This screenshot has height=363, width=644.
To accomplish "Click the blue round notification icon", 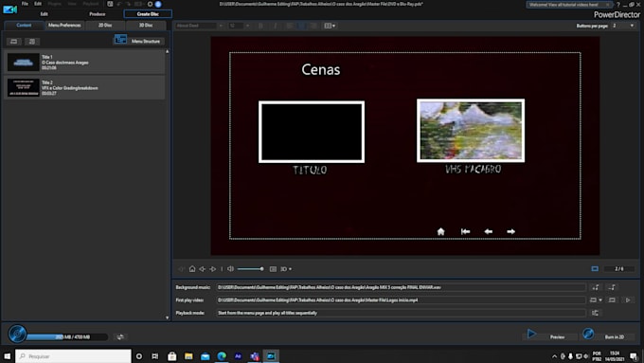I will click(x=158, y=4).
